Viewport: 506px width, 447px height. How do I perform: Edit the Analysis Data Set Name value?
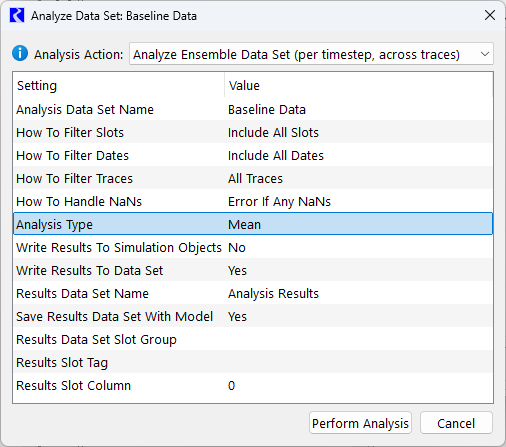(x=359, y=109)
